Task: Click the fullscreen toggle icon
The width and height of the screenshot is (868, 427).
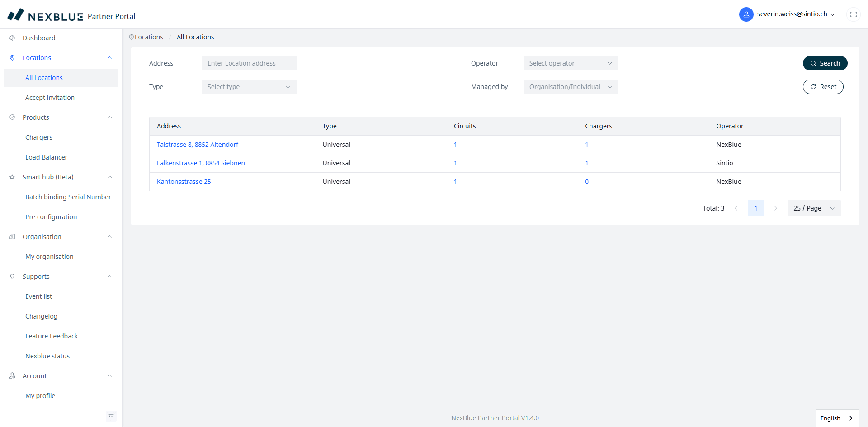Action: coord(853,14)
